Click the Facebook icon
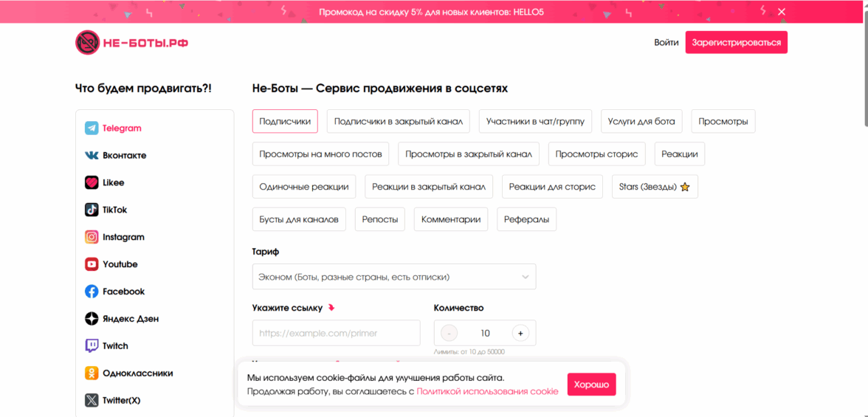The width and height of the screenshot is (868, 417). click(92, 292)
